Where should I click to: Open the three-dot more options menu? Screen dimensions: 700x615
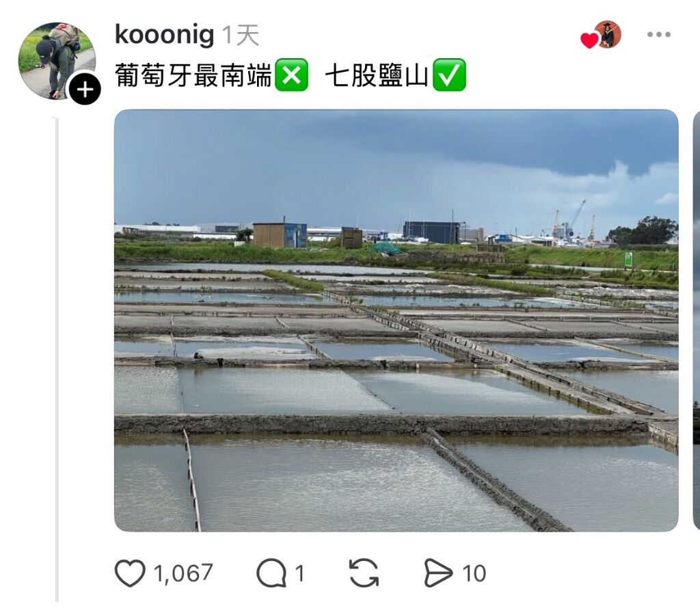(659, 34)
